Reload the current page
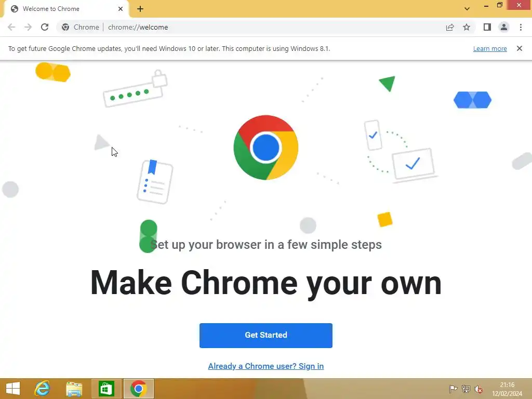The width and height of the screenshot is (532, 399). coord(45,27)
